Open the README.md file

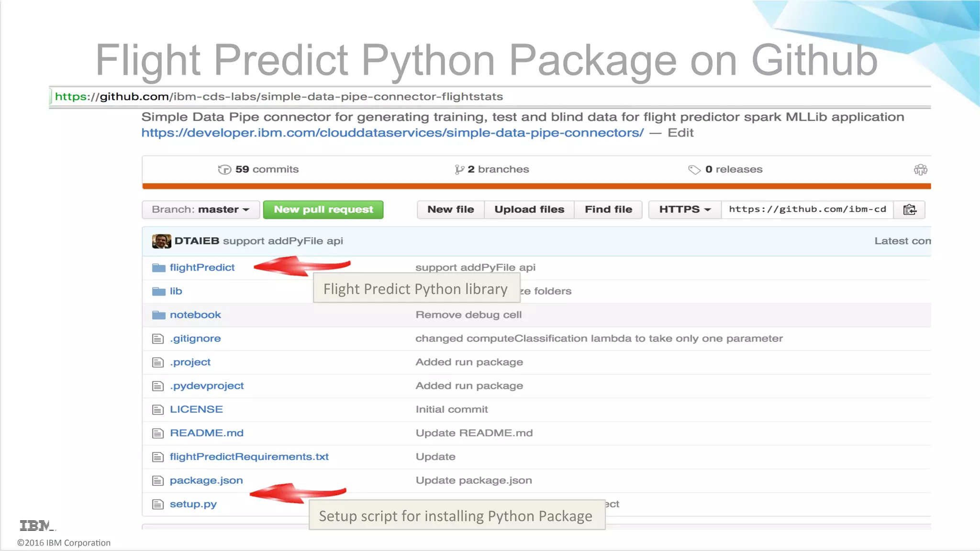(x=207, y=433)
